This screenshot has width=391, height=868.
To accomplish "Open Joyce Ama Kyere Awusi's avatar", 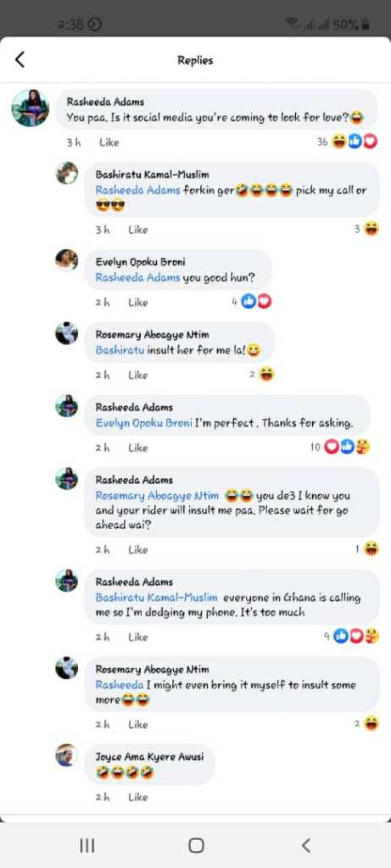I will click(66, 755).
